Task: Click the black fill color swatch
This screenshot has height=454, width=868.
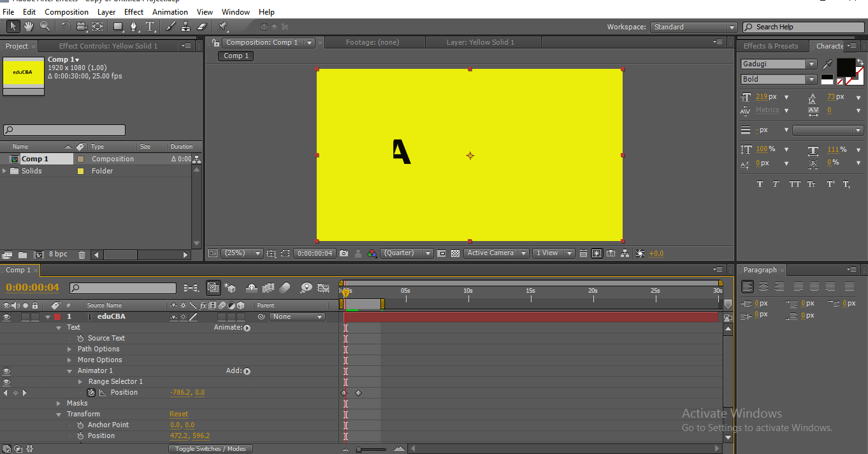Action: pyautogui.click(x=845, y=66)
